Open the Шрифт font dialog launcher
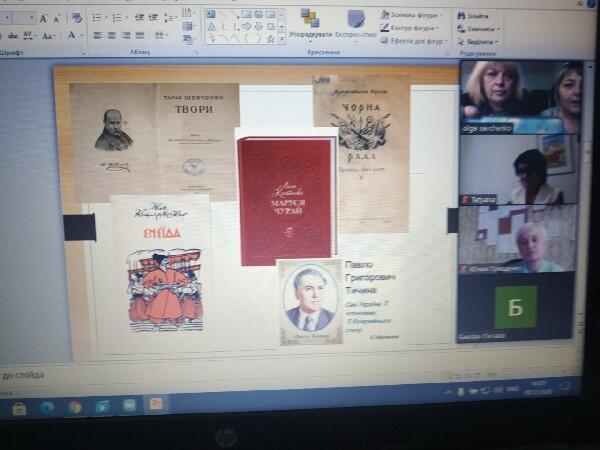Screen dimensions: 600x450 (x=83, y=53)
